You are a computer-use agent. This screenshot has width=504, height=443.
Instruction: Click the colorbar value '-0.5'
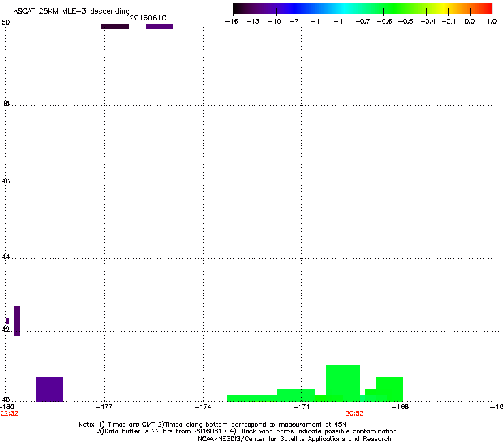[x=406, y=22]
